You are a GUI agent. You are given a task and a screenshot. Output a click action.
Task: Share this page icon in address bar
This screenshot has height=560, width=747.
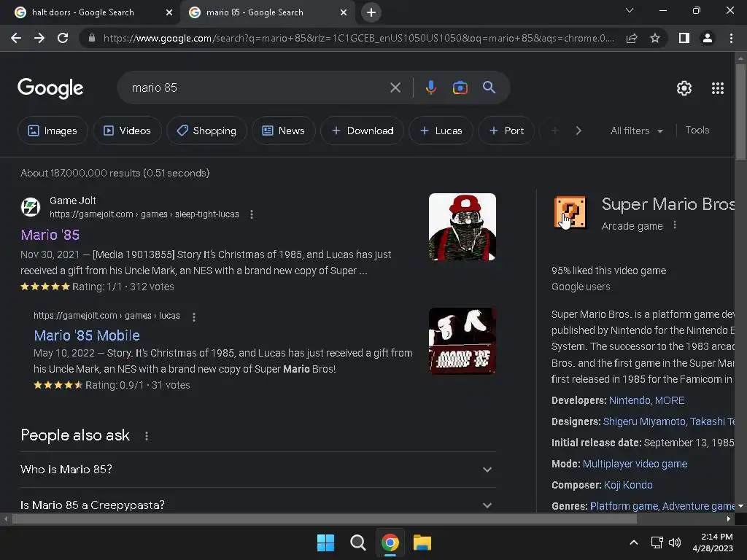click(632, 38)
